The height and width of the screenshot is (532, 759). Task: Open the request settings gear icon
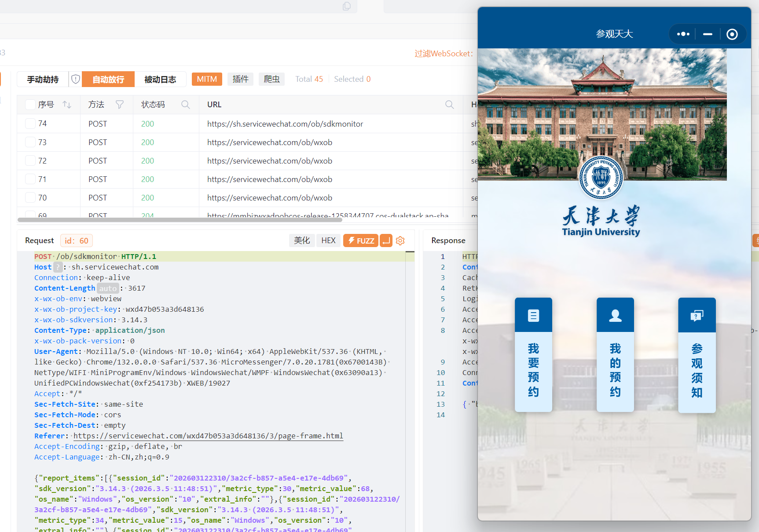(x=400, y=240)
